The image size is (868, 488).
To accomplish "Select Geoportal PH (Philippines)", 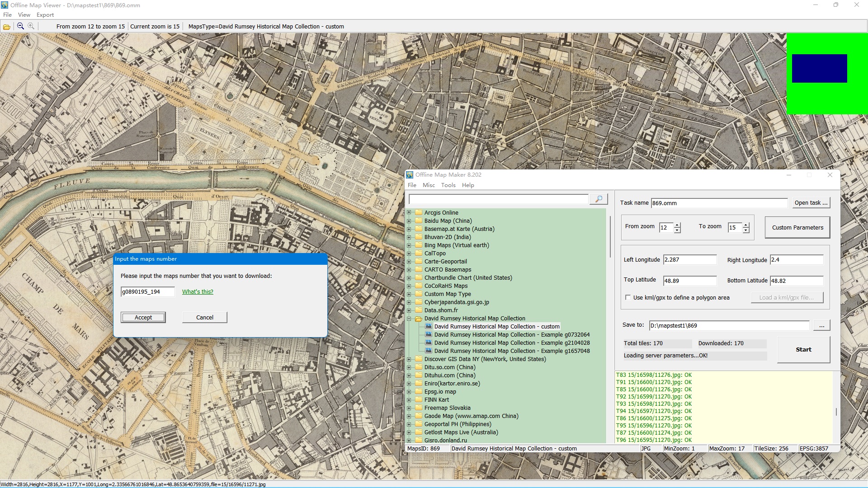I will (x=458, y=424).
